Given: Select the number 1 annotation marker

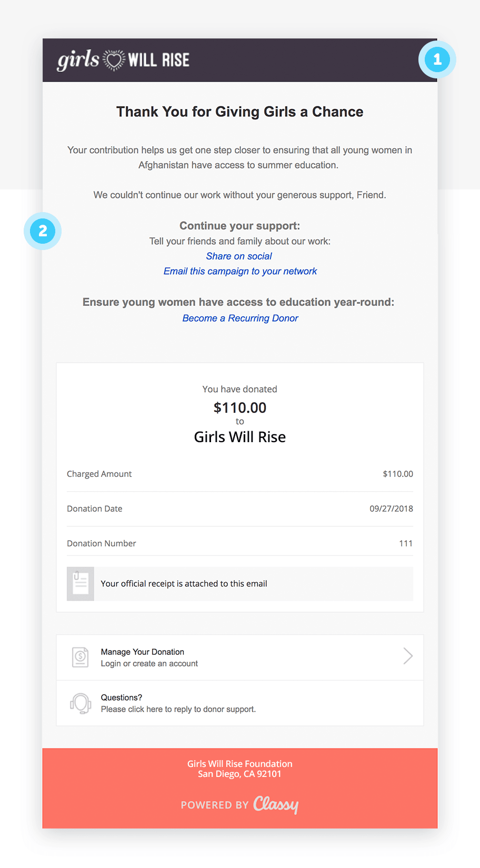Looking at the screenshot, I should pyautogui.click(x=437, y=59).
